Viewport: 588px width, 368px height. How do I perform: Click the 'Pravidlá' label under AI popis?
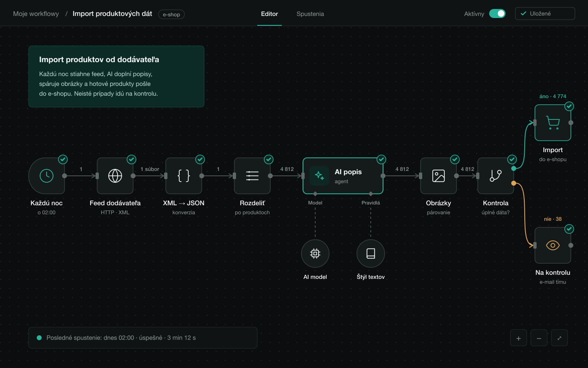[371, 203]
